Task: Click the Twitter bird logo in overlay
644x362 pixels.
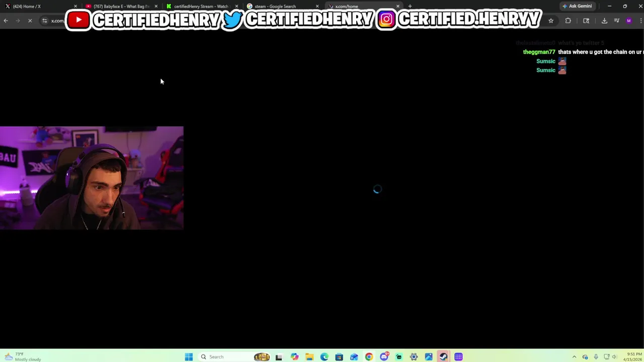Action: click(233, 20)
